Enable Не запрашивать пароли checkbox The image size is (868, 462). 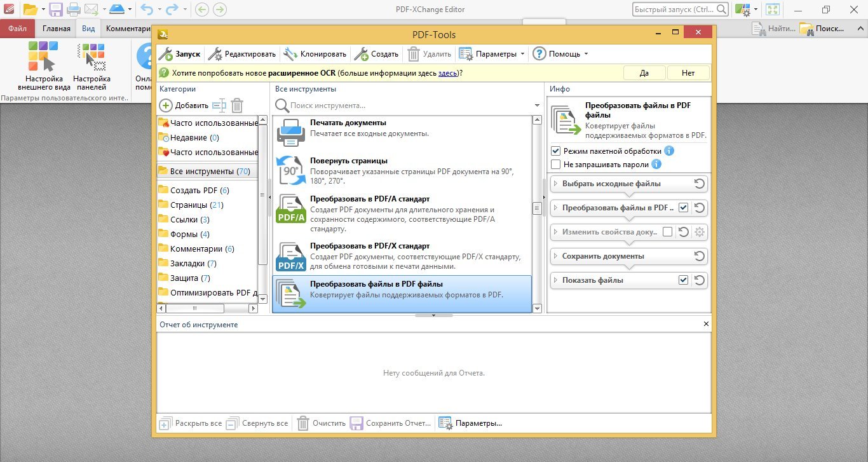click(556, 165)
